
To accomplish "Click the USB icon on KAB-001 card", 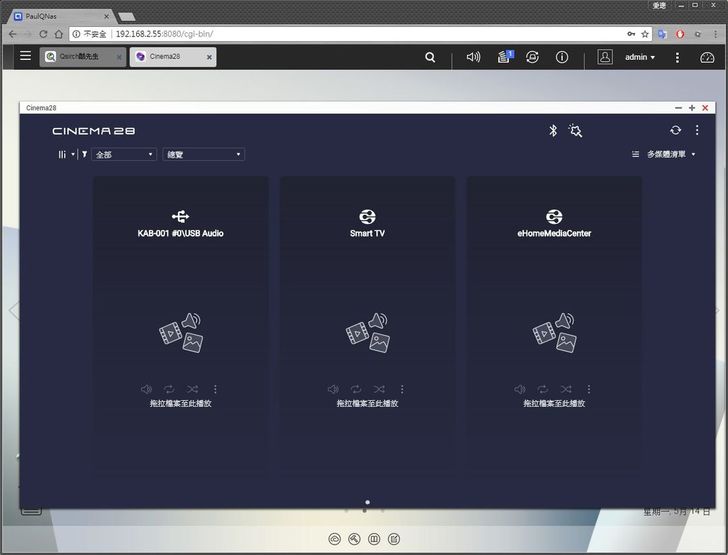I will click(x=180, y=216).
